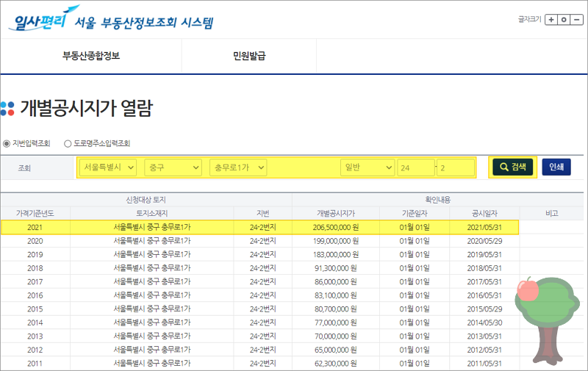Open the 부동산종합정보 menu
The width and height of the screenshot is (588, 371).
(91, 56)
